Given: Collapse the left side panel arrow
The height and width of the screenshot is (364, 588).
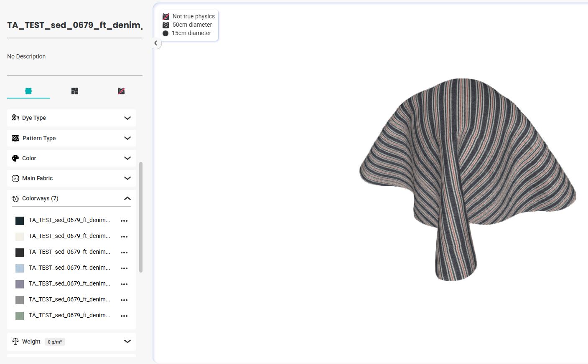Looking at the screenshot, I should [x=155, y=43].
